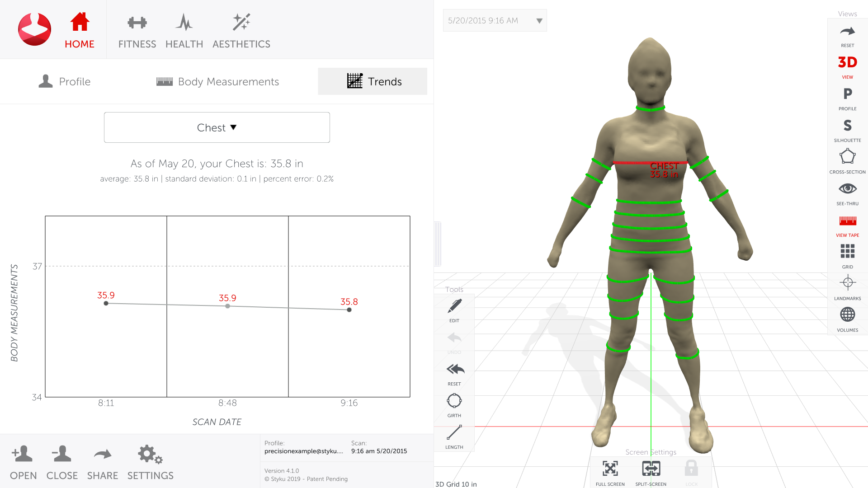Expand the Chest measurement dropdown
The image size is (868, 488).
(x=217, y=127)
